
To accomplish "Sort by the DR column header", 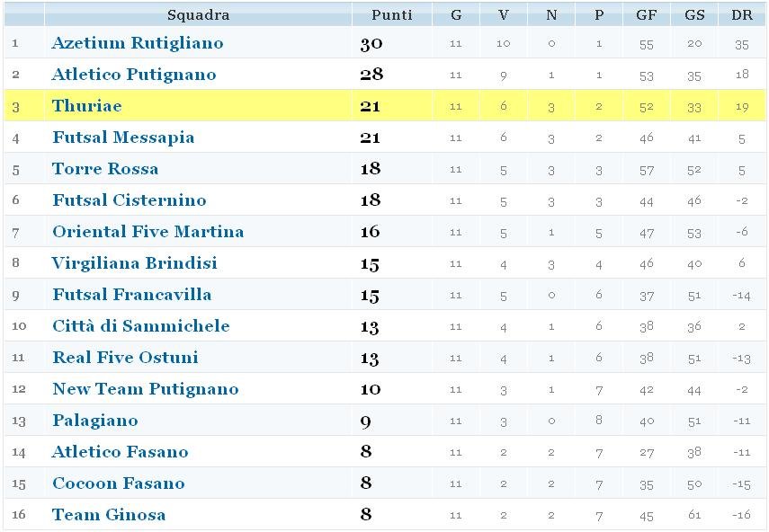I will [741, 14].
